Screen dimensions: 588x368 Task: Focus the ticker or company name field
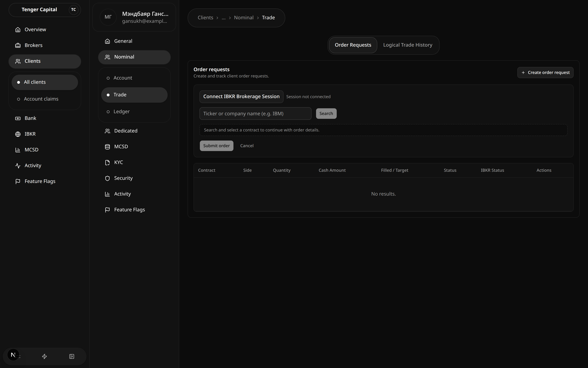(255, 114)
